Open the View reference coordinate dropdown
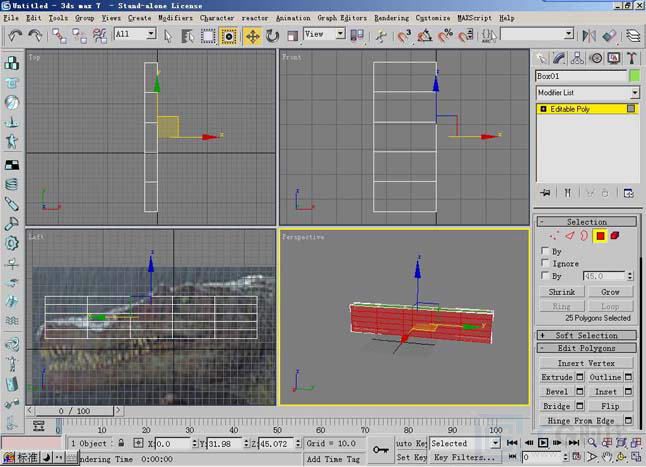 click(x=324, y=34)
